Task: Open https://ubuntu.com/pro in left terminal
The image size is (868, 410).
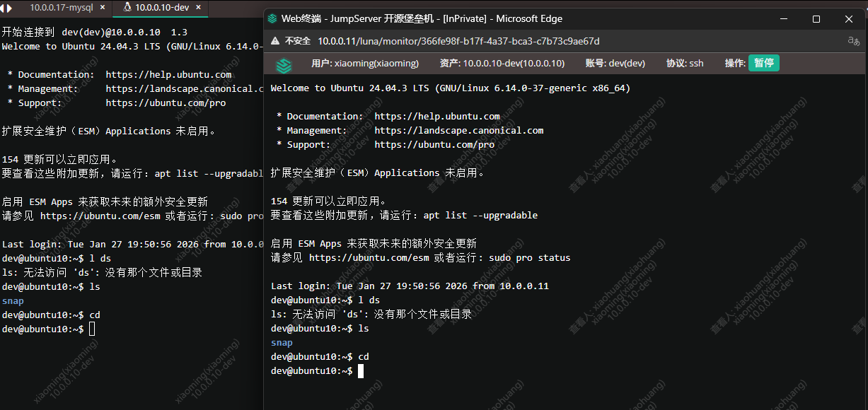Action: (x=166, y=102)
